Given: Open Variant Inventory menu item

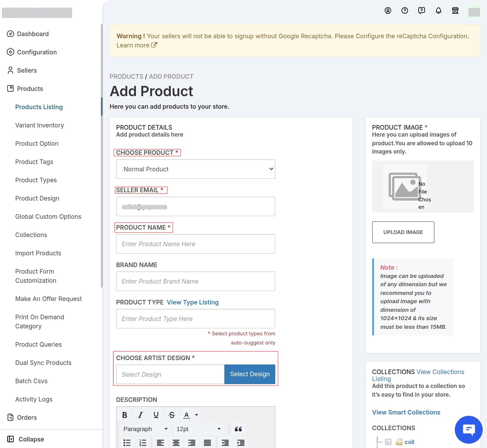Looking at the screenshot, I should [x=40, y=125].
